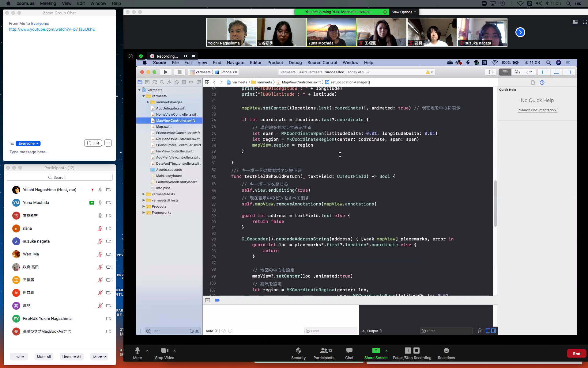The height and width of the screenshot is (368, 588).
Task: Open the Everyone recipient dropdown
Action: pos(28,144)
